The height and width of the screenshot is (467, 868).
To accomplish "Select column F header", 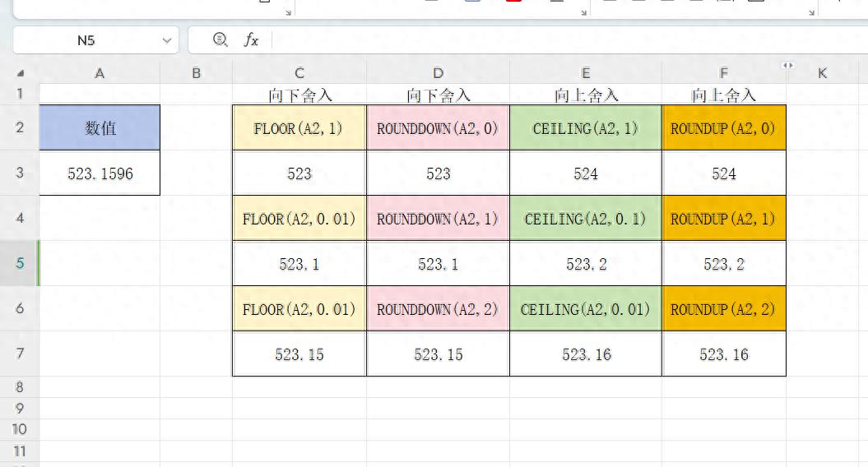I will point(723,73).
